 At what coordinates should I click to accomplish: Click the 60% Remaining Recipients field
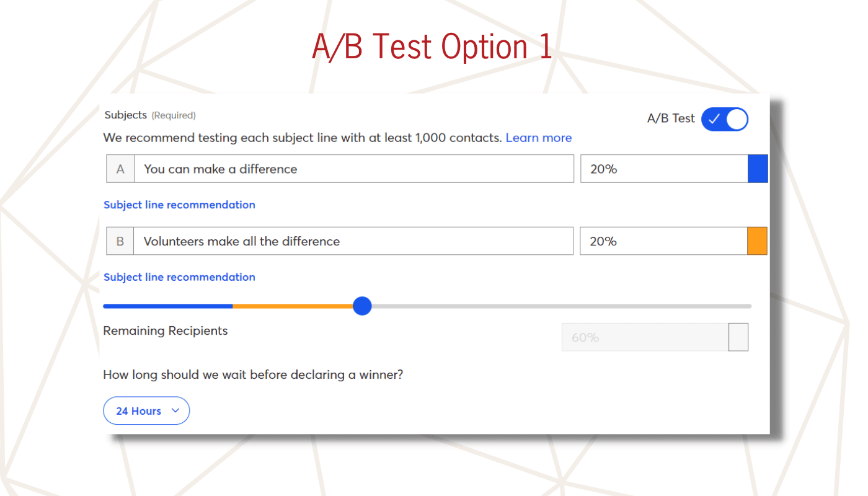pyautogui.click(x=645, y=337)
